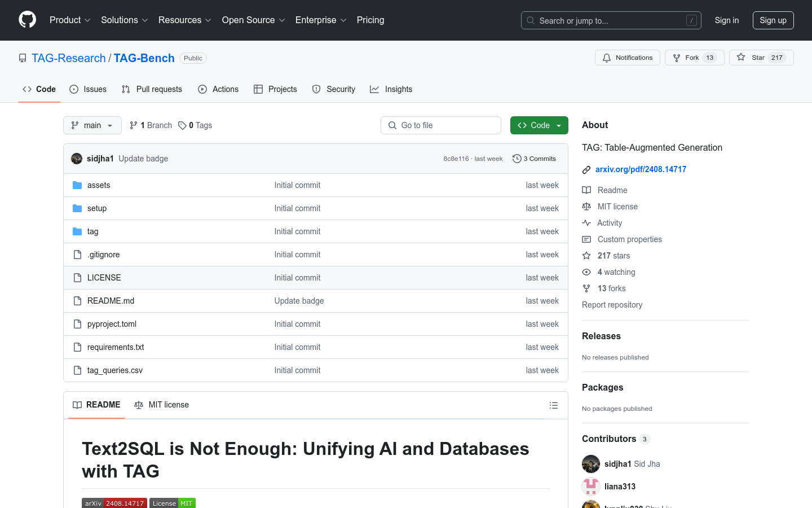Select the MIT license tab
The image size is (812, 508).
click(161, 405)
